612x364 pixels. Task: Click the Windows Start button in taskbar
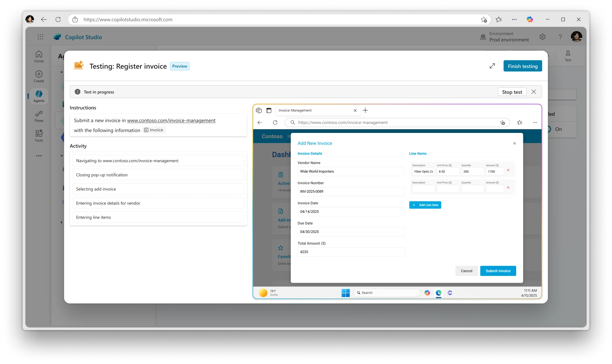pos(345,293)
